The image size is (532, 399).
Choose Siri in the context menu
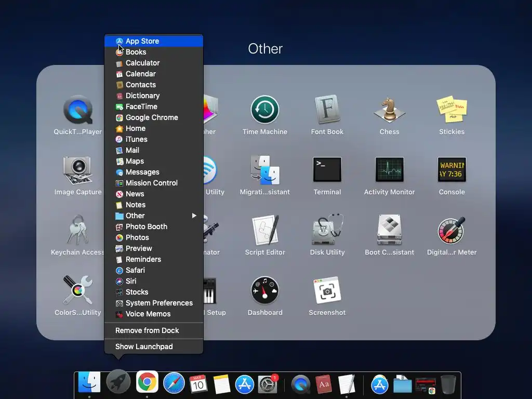pyautogui.click(x=154, y=281)
